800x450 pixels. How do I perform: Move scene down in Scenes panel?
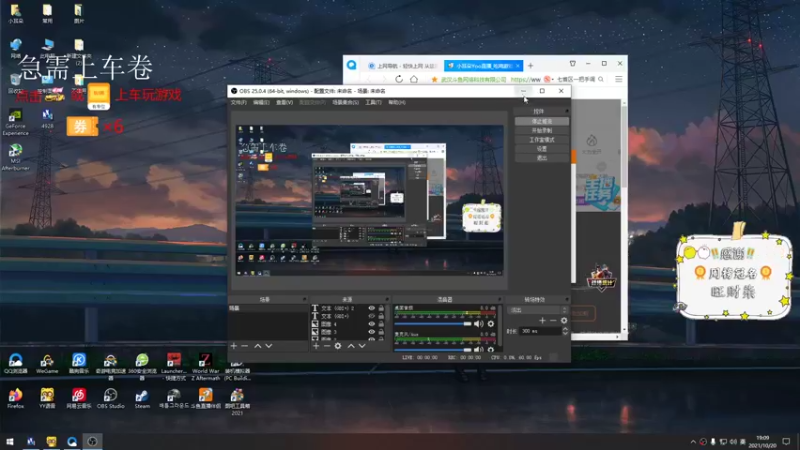point(269,346)
